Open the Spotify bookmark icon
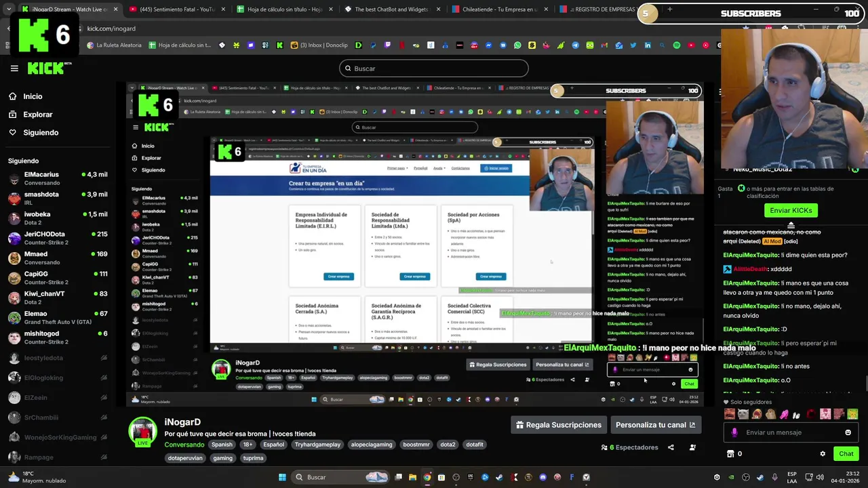 tap(677, 45)
